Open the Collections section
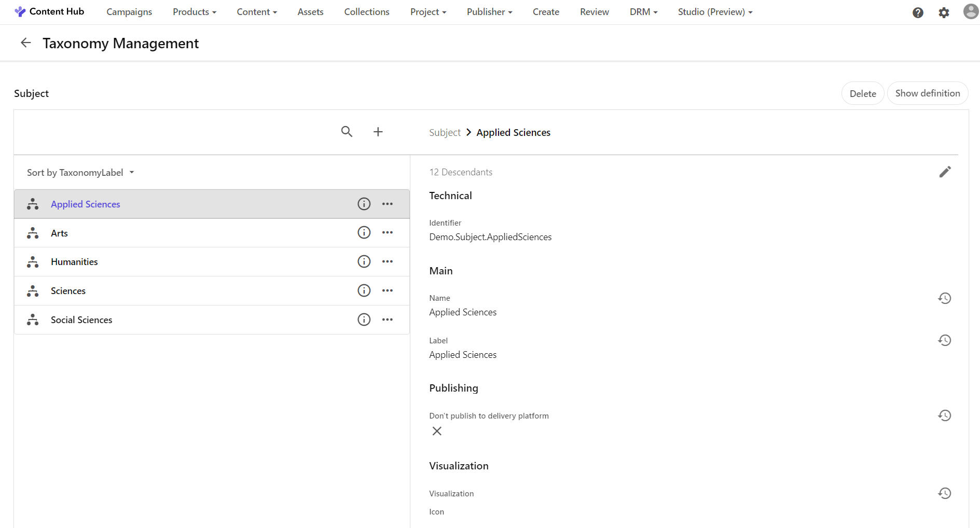 click(x=366, y=11)
